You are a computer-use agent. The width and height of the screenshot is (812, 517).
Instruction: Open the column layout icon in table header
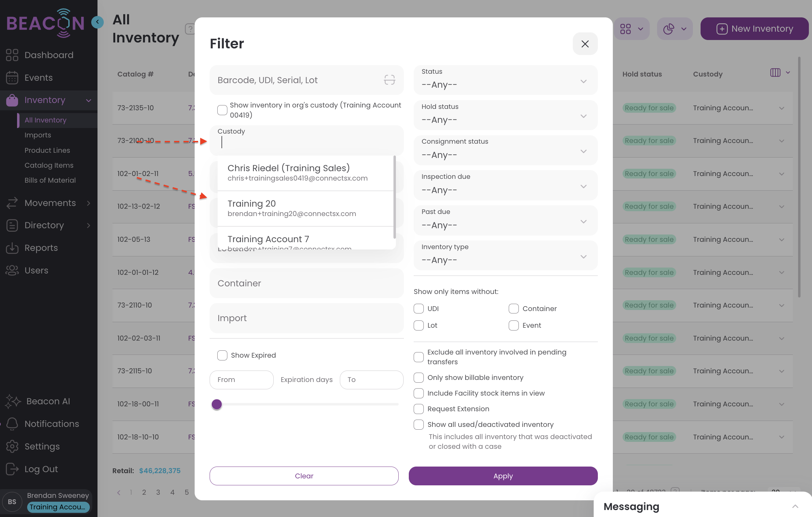(x=775, y=73)
